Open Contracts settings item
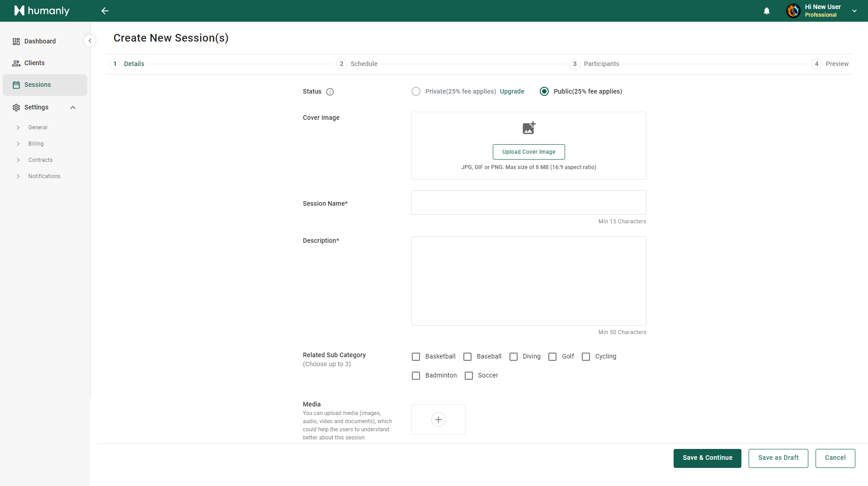 pos(41,160)
